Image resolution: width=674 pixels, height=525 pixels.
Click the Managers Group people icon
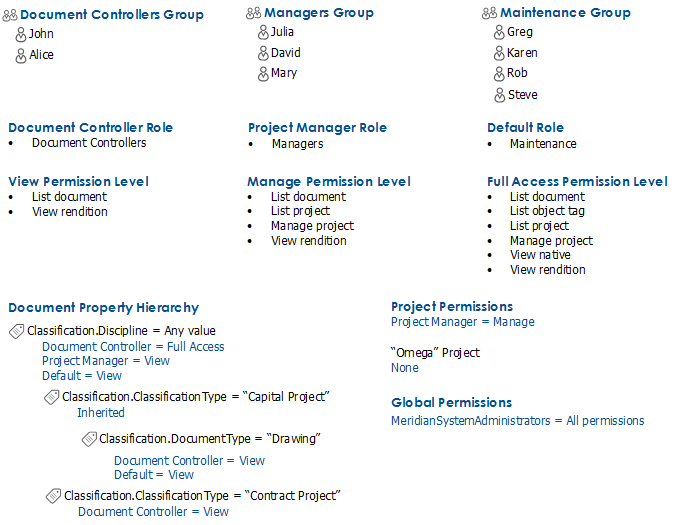(254, 13)
